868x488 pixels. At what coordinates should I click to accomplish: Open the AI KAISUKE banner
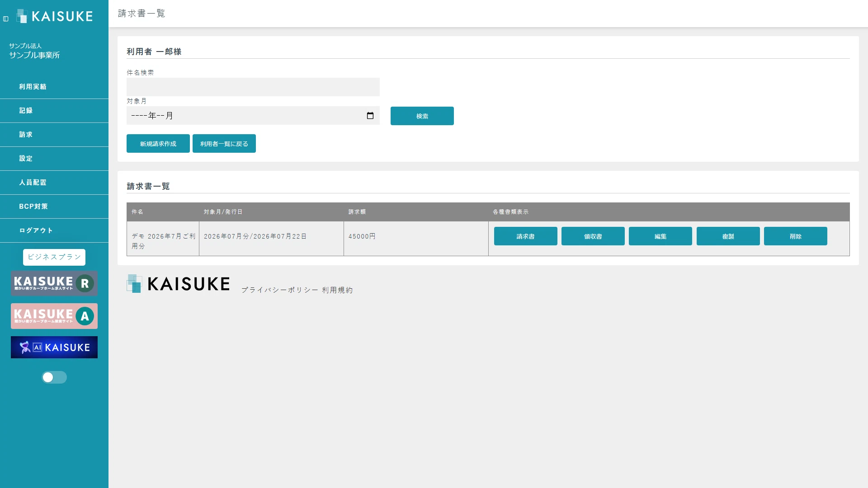click(54, 347)
